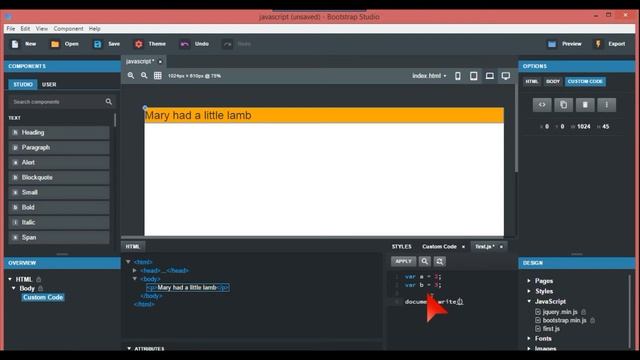Zoom out on the canvas

[144, 76]
